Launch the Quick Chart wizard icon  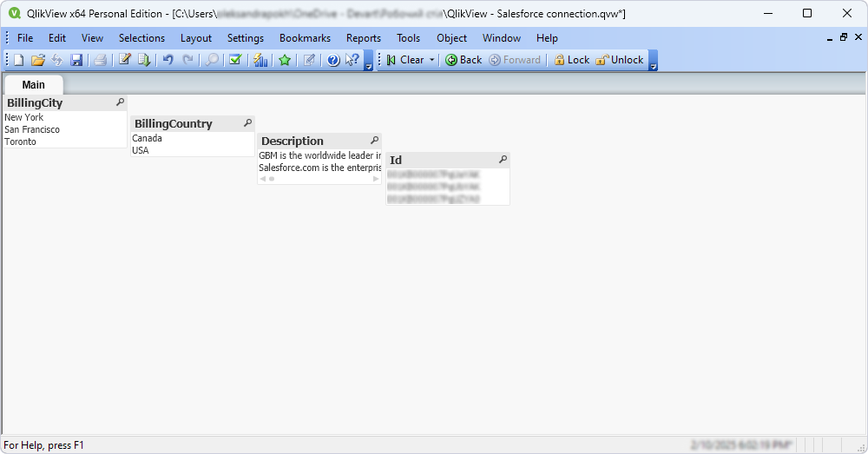(260, 60)
